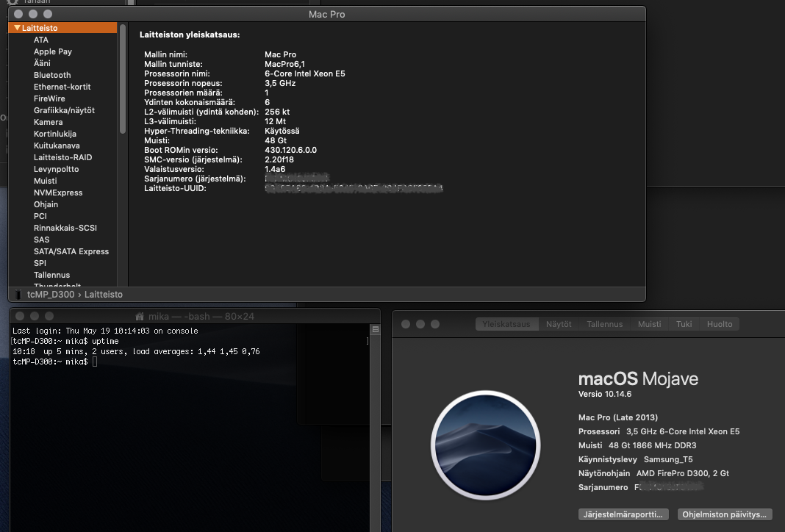Select Tallennus in the sidebar
The width and height of the screenshot is (785, 532).
[51, 275]
